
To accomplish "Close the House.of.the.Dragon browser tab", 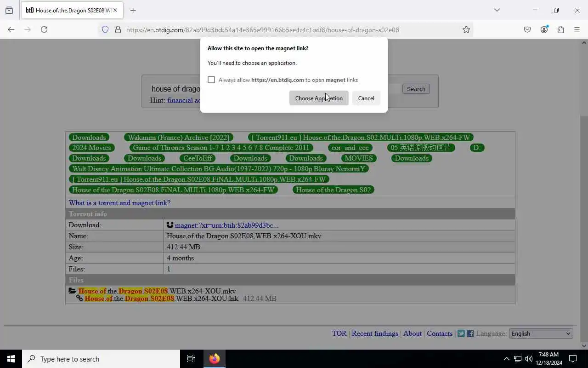I will click(115, 10).
